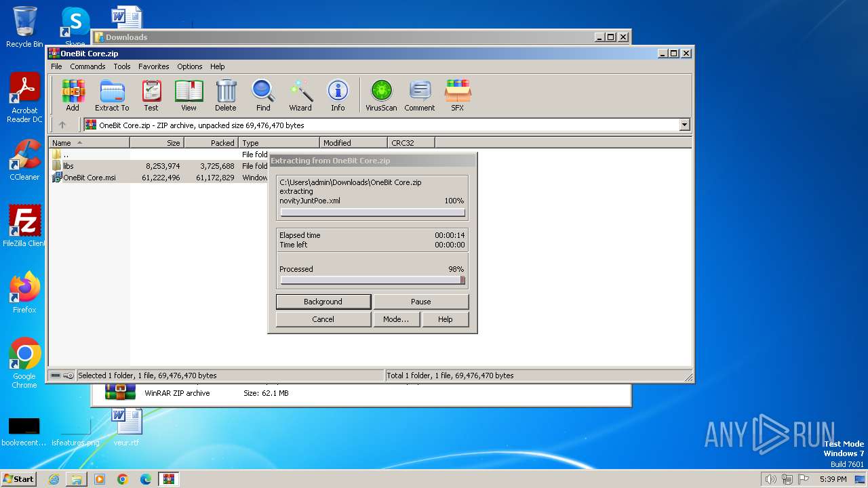The height and width of the screenshot is (488, 868).
Task: Cancel the extraction
Action: [323, 319]
